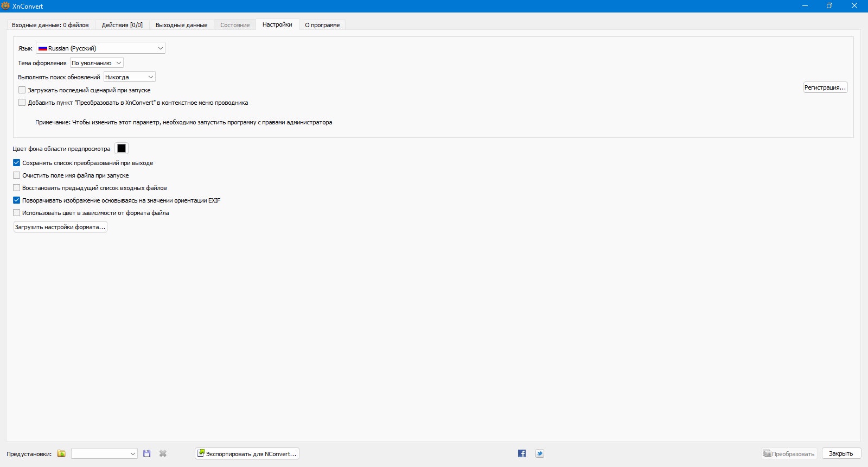The height and width of the screenshot is (467, 868).
Task: Click 'Загрузить настройки формата...' button
Action: tap(60, 227)
